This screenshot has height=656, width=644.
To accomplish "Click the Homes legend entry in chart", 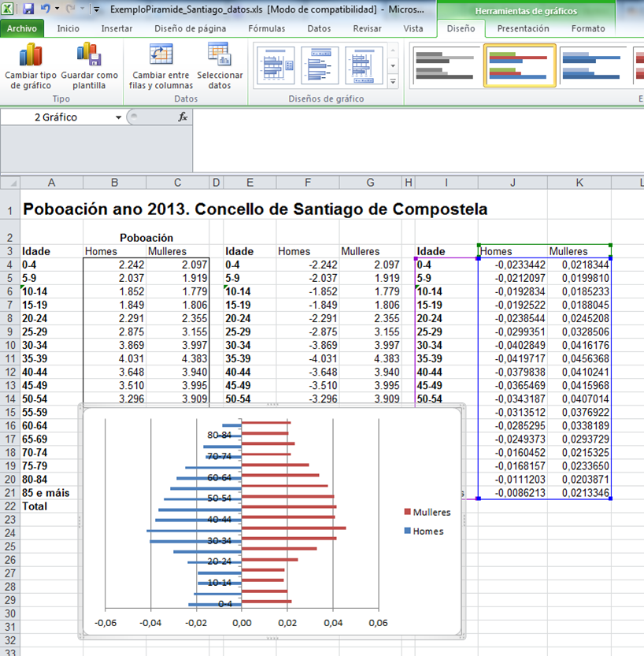I will click(427, 531).
